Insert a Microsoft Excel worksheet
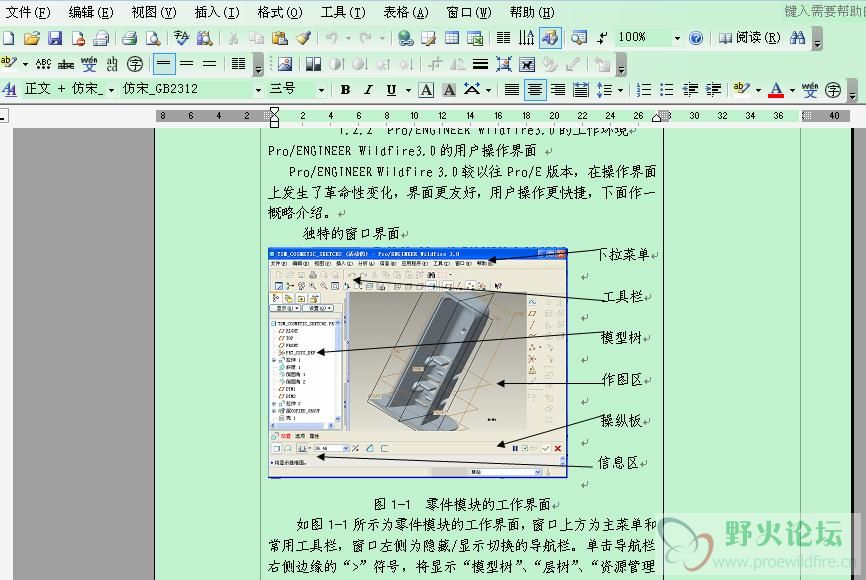The width and height of the screenshot is (866, 580). 475,38
